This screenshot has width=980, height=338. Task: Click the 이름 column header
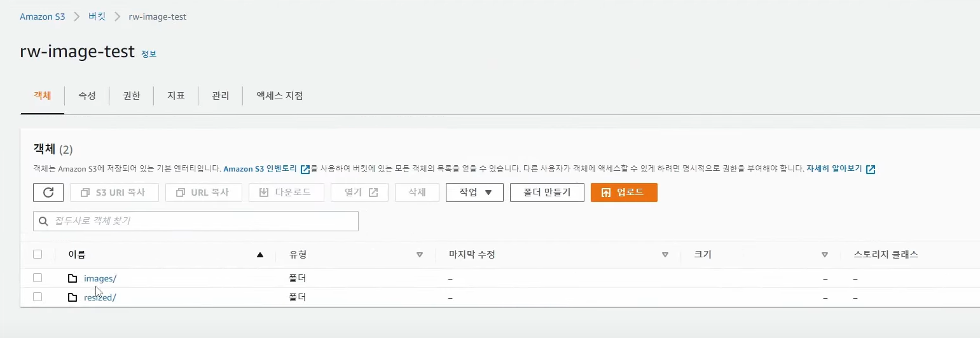77,255
